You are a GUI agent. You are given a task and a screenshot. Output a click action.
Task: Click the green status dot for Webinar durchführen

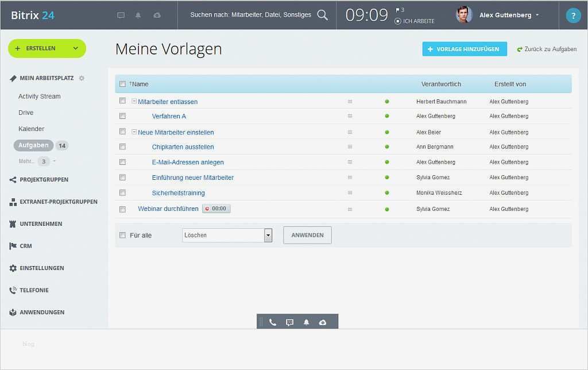(387, 209)
